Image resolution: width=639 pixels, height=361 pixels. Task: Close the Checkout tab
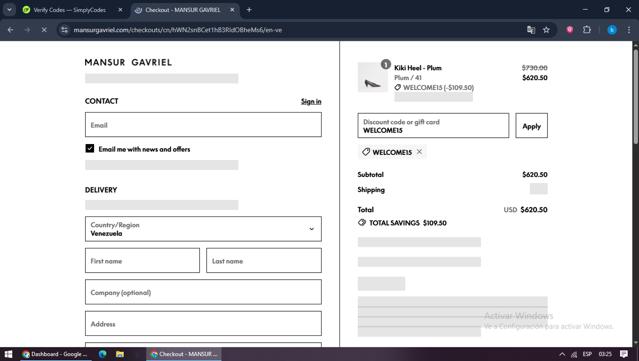232,10
